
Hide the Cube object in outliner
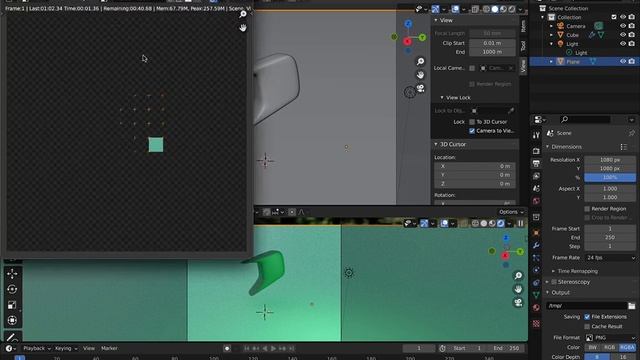point(623,35)
